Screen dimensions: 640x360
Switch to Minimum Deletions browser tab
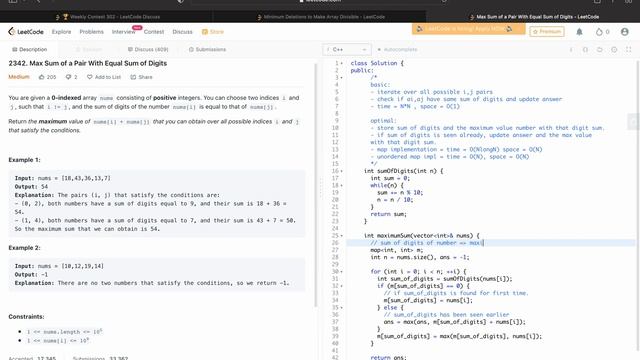pyautogui.click(x=320, y=17)
